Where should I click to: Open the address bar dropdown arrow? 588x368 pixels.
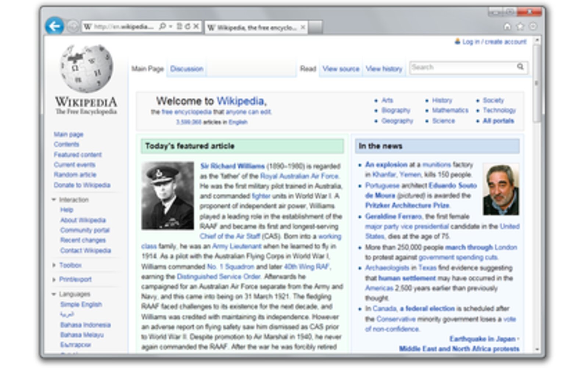coord(171,26)
